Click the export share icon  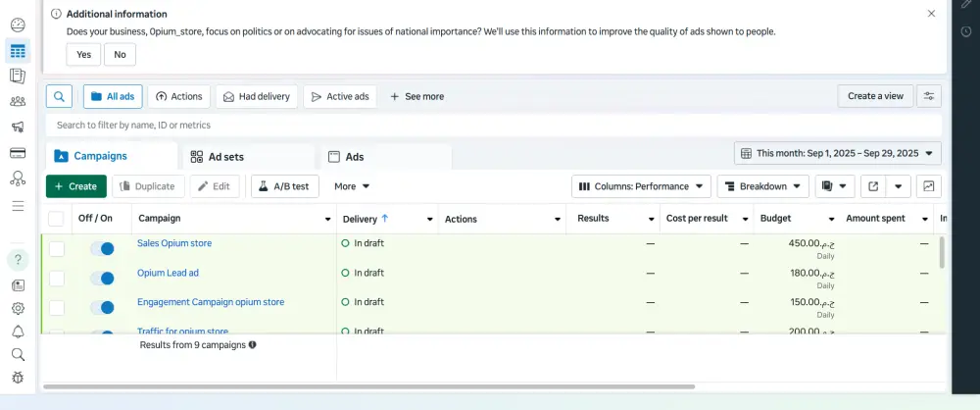tap(873, 186)
